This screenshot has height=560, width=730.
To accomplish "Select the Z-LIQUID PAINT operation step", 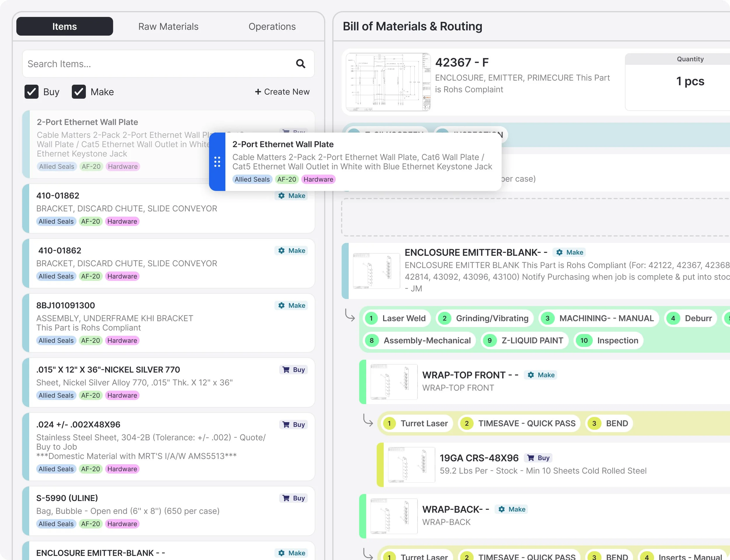I will point(525,340).
